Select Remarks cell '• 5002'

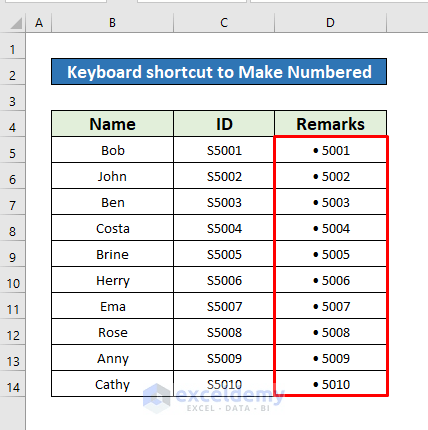tap(330, 176)
